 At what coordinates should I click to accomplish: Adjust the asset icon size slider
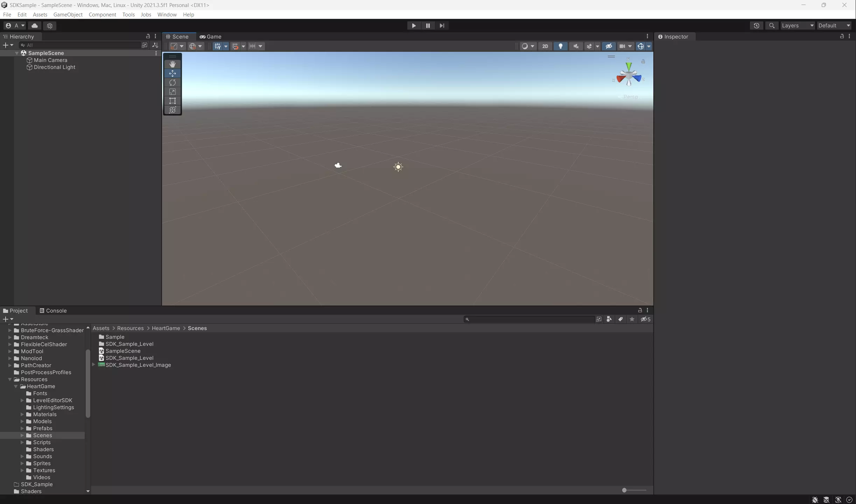624,490
